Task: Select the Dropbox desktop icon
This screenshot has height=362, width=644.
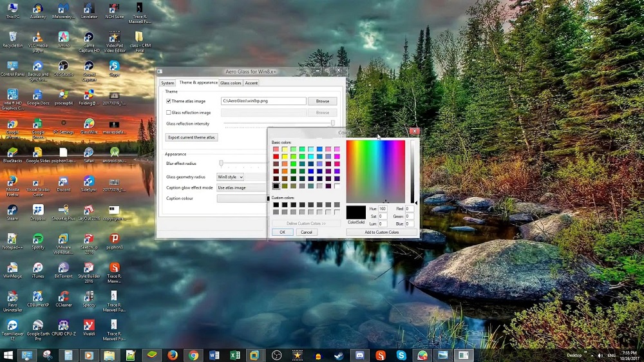Action: click(x=38, y=212)
